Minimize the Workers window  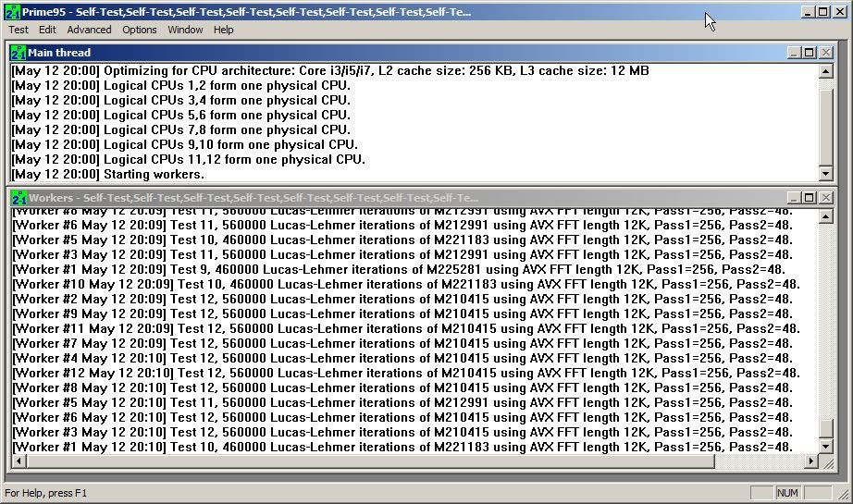pos(794,198)
